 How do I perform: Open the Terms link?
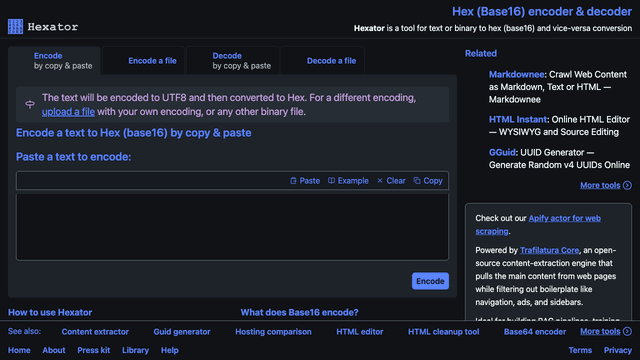580,350
